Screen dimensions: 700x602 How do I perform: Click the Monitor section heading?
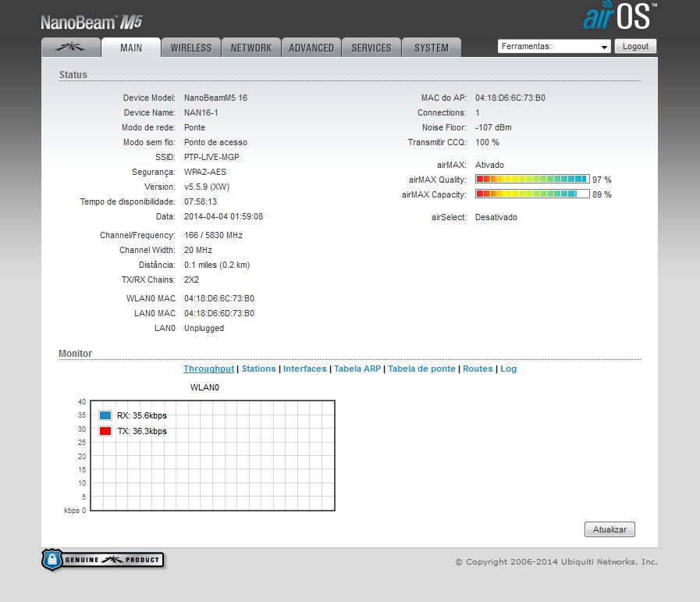76,353
